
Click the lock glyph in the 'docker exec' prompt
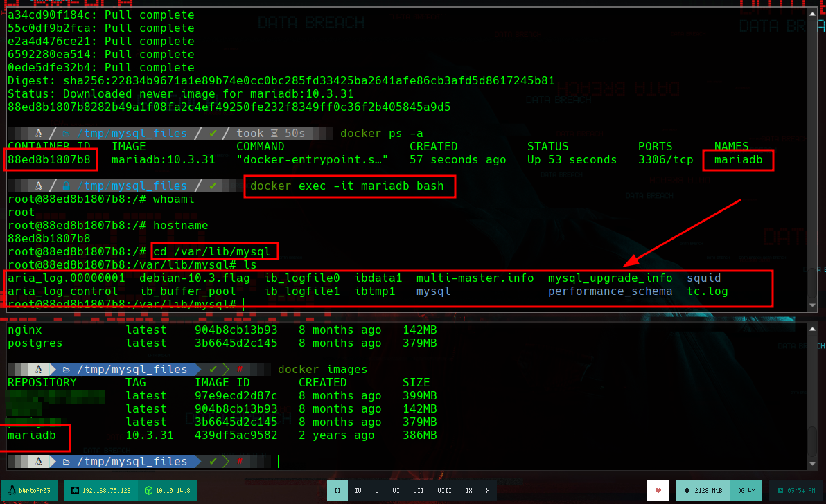(66, 186)
